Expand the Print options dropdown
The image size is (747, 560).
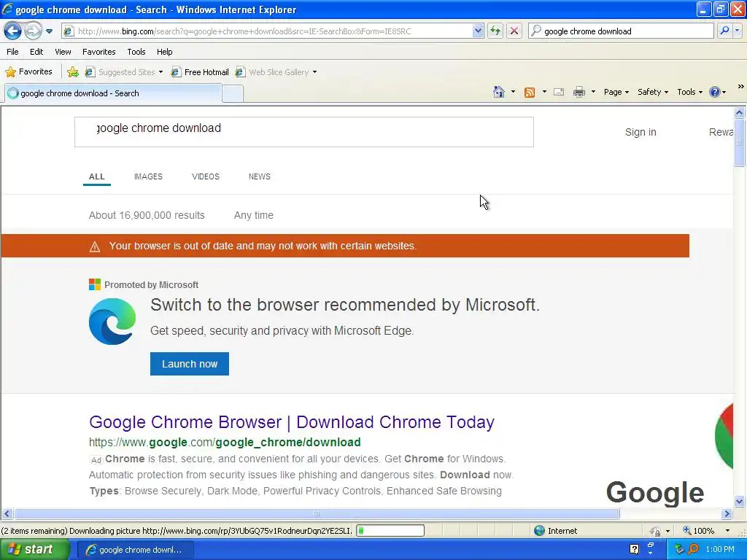click(593, 92)
